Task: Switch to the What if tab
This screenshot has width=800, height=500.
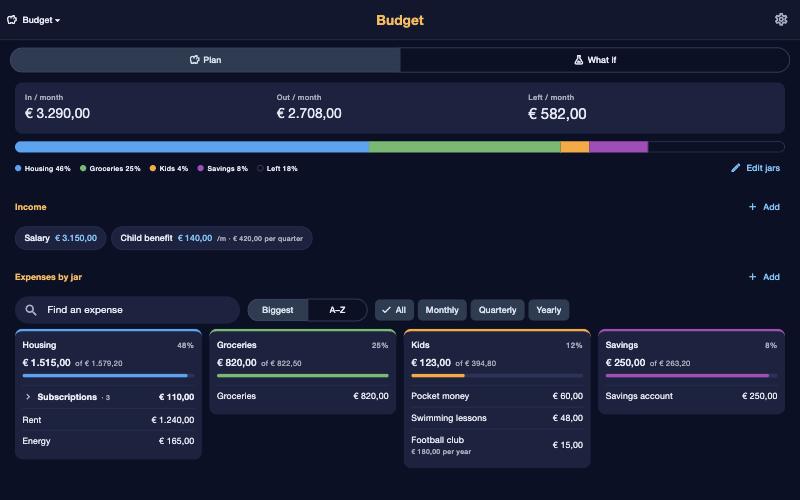Action: (595, 60)
